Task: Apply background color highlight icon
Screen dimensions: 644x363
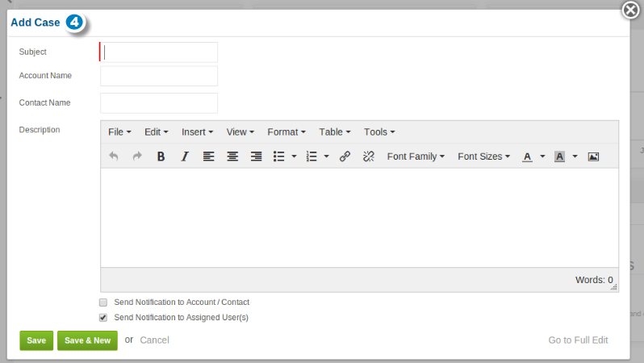Action: click(559, 156)
